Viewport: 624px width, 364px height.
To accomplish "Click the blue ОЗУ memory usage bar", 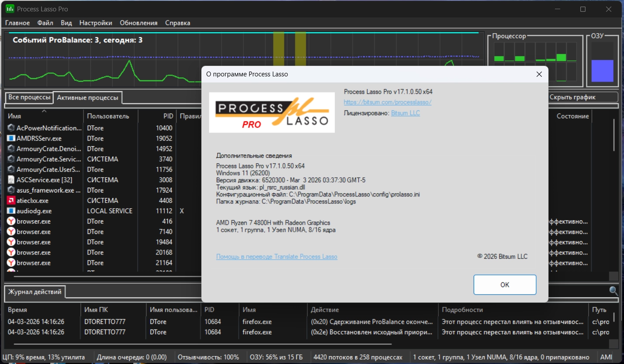I will tap(603, 71).
